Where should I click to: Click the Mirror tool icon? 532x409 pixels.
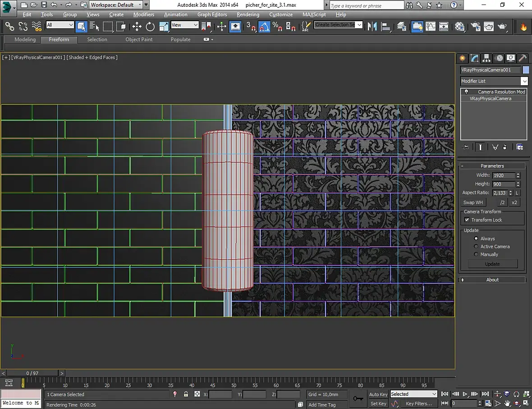point(372,27)
